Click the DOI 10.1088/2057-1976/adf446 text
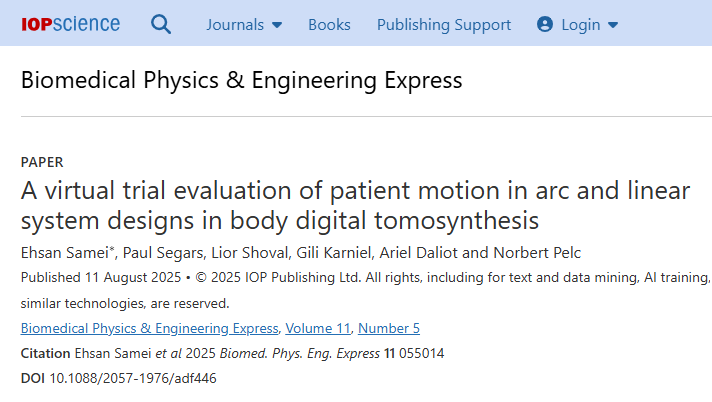This screenshot has width=712, height=402. point(133,378)
